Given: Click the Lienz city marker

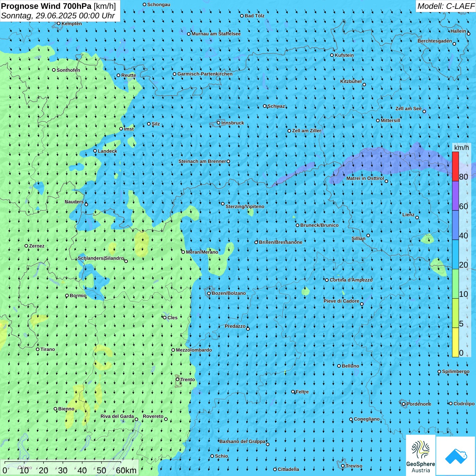Looking at the screenshot, I should coord(417,218).
